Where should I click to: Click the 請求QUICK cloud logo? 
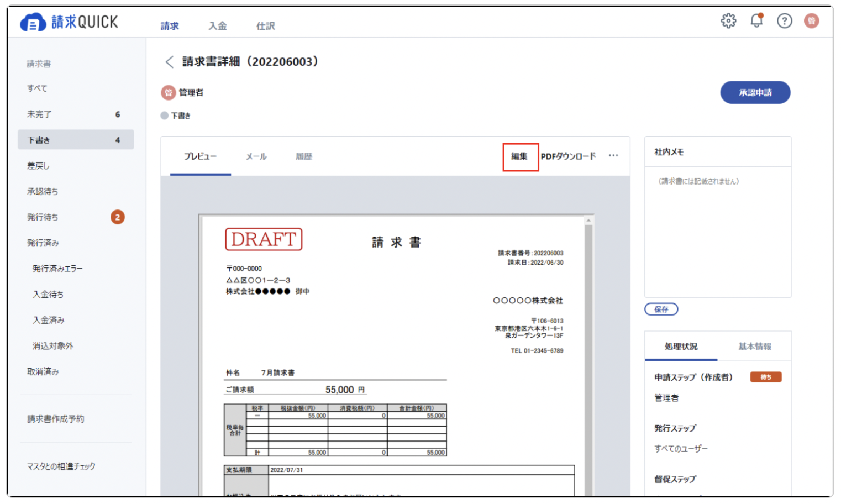tap(69, 22)
